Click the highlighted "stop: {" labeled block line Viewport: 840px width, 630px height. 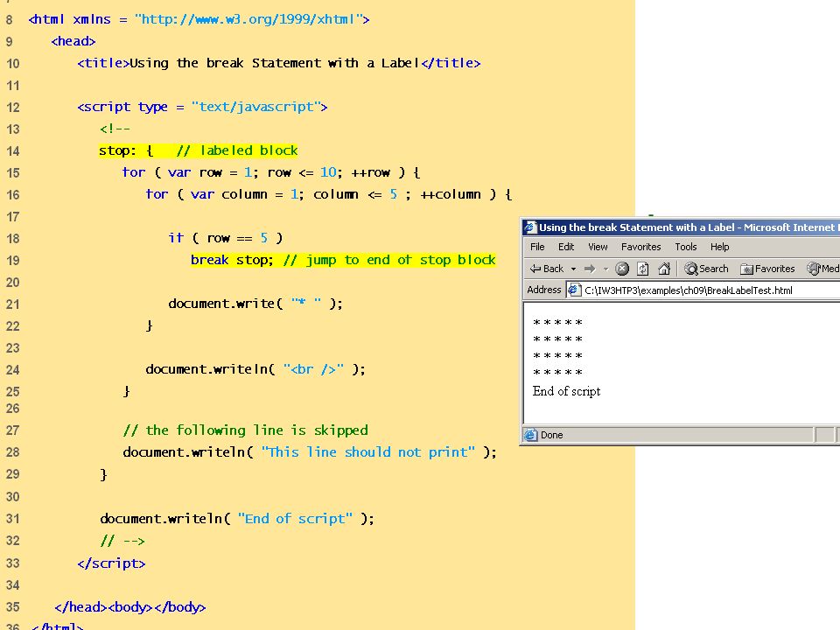[199, 150]
